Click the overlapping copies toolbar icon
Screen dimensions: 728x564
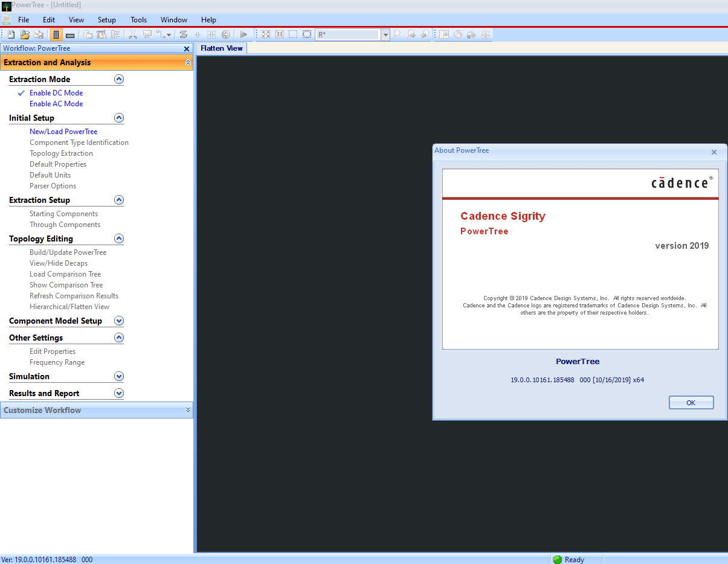[x=457, y=34]
